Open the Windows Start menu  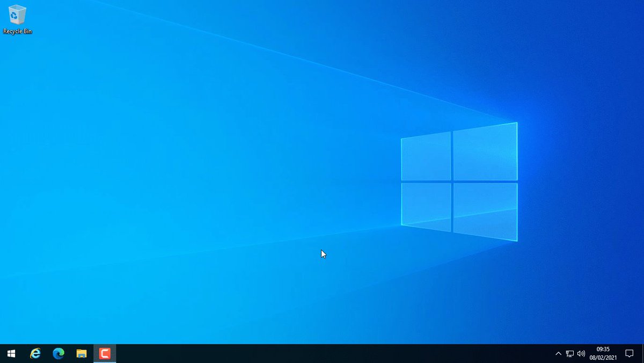point(11,353)
